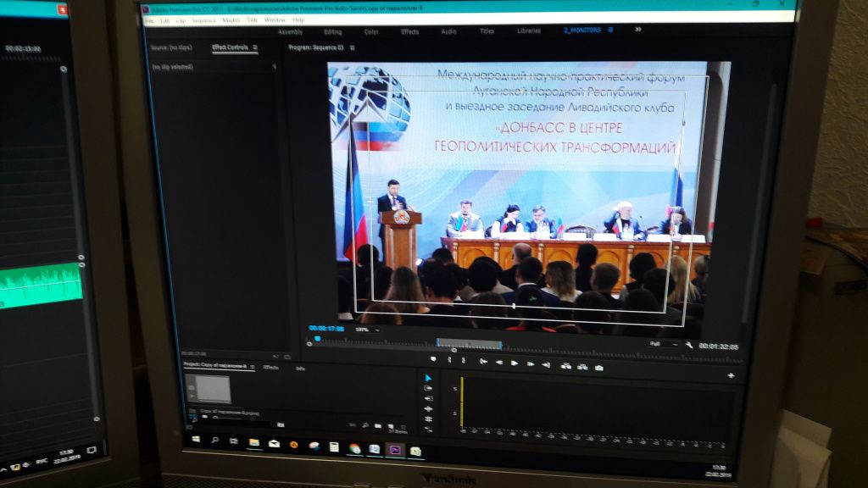868x488 pixels.
Task: Click the Mark In button
Action: (x=449, y=360)
